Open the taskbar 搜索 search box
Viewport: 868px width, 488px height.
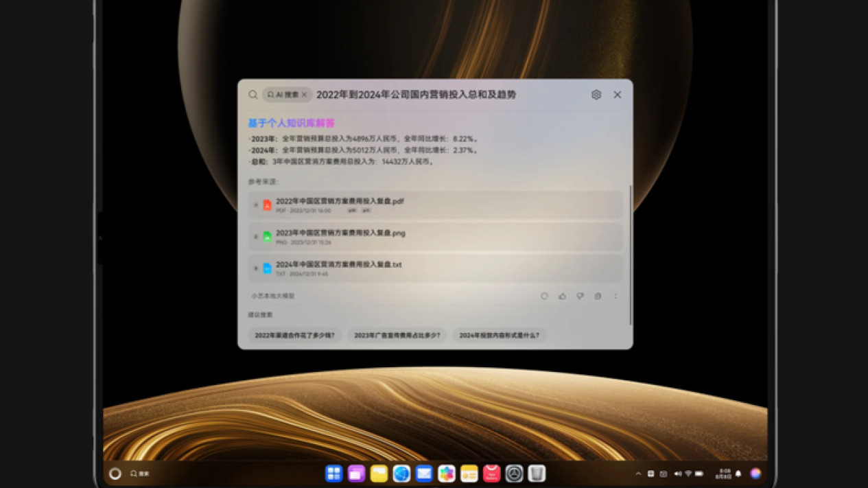point(140,474)
